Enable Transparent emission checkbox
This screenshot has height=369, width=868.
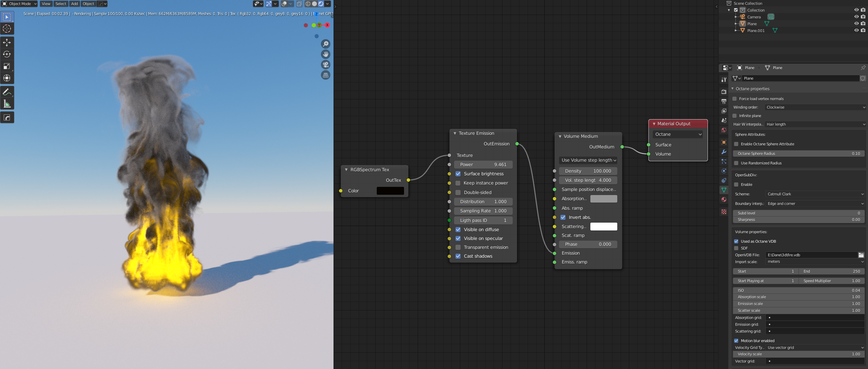(458, 247)
